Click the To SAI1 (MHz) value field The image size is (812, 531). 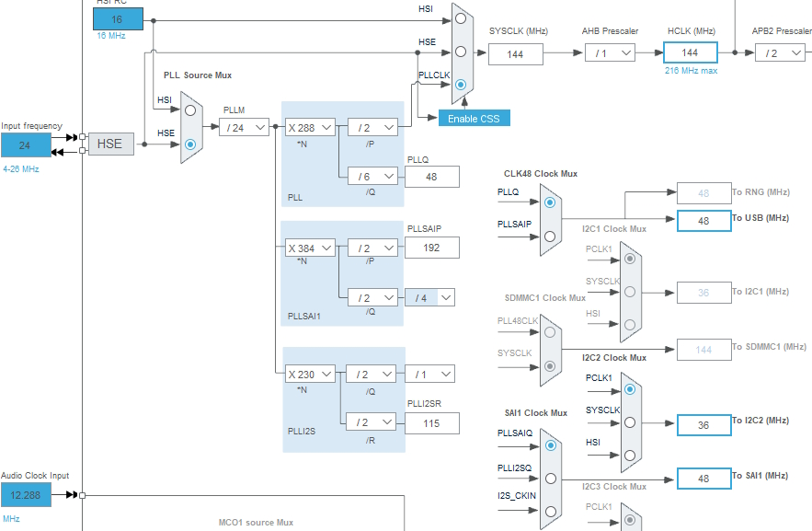[703, 479]
